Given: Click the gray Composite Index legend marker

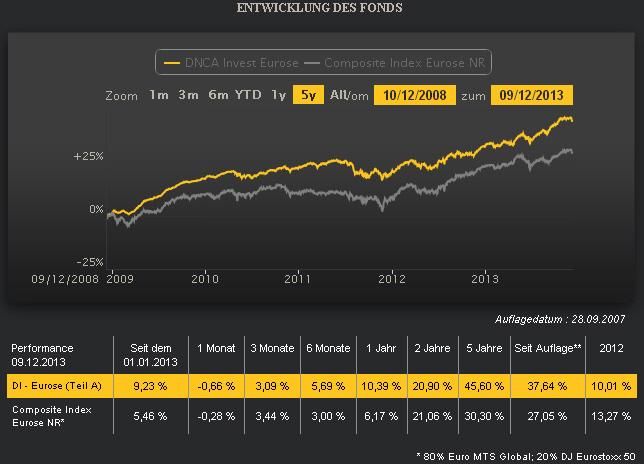Looking at the screenshot, I should pos(312,63).
